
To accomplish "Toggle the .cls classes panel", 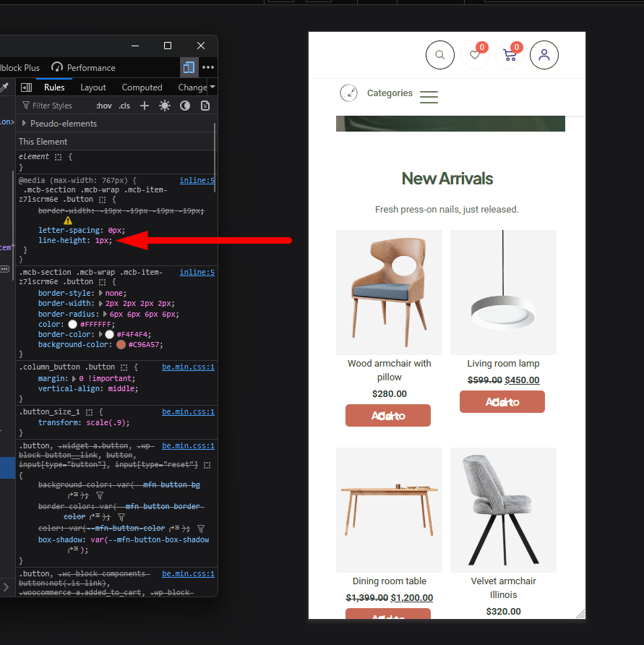I will pyautogui.click(x=124, y=106).
